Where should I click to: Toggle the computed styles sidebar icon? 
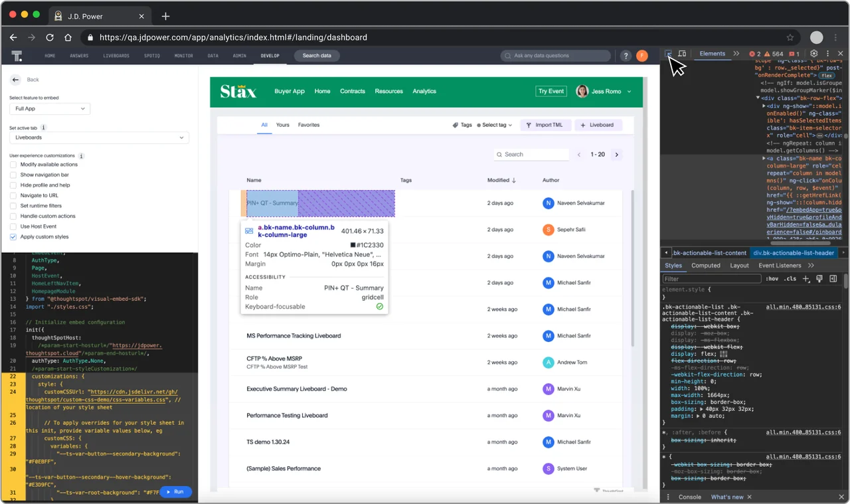(x=833, y=279)
